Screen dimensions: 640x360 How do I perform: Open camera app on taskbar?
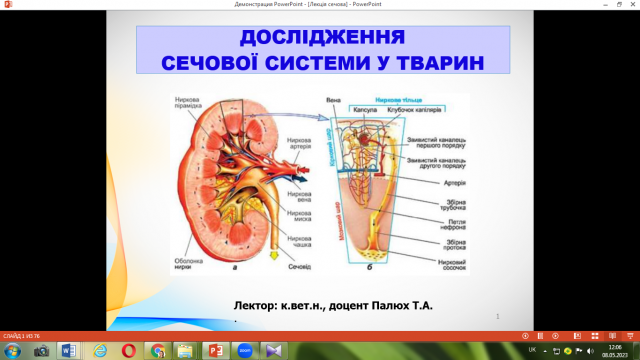[x=41, y=351]
